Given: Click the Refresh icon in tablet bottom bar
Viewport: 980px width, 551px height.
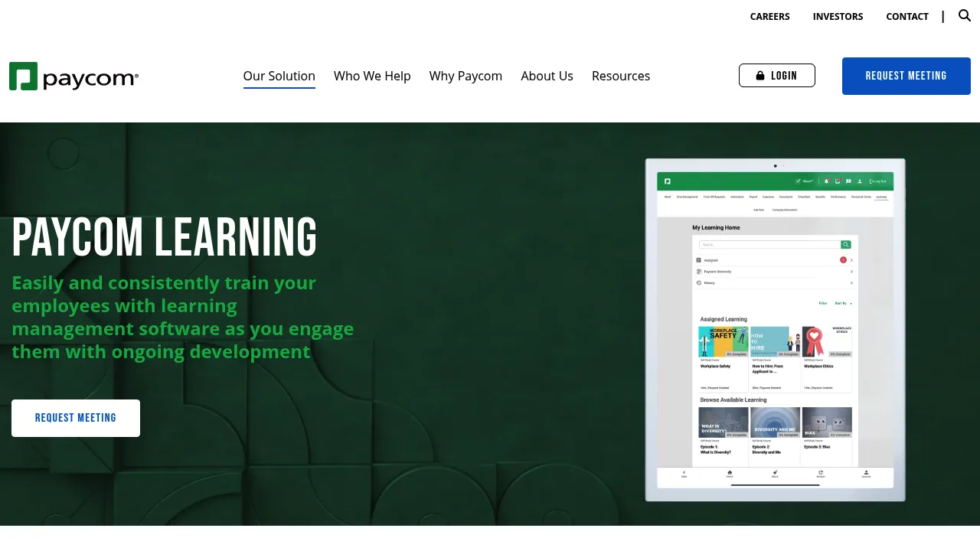Looking at the screenshot, I should click(x=821, y=474).
